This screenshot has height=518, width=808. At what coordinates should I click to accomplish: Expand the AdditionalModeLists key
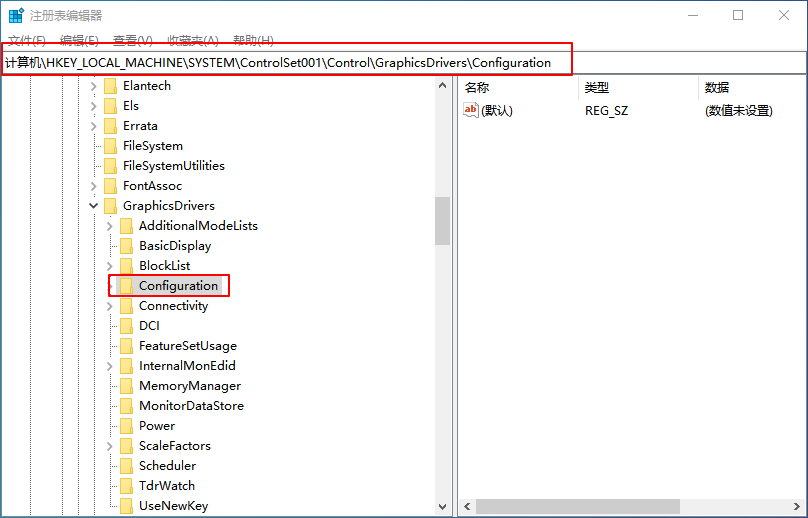(110, 226)
